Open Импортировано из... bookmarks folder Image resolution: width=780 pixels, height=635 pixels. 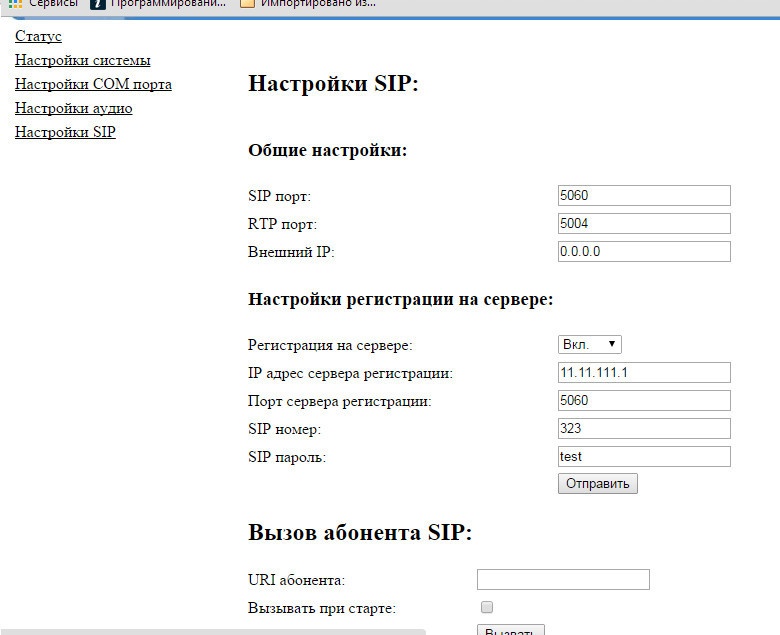tap(308, 3)
